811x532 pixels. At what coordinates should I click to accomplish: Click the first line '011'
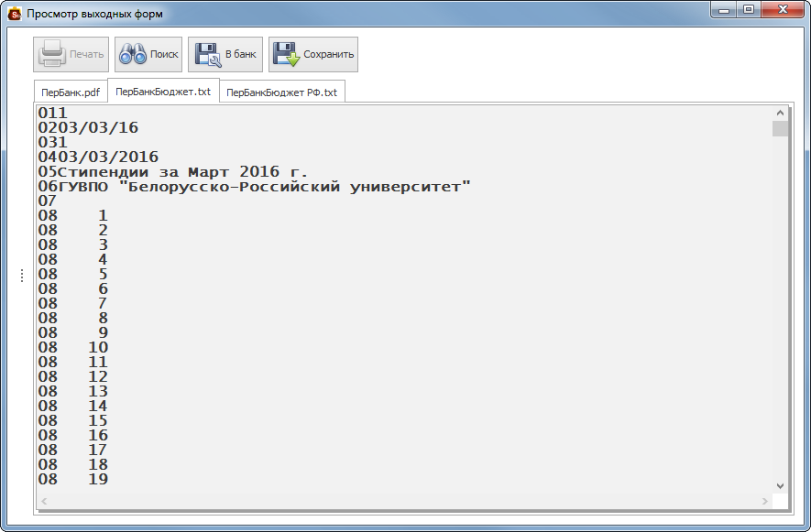pyautogui.click(x=53, y=113)
